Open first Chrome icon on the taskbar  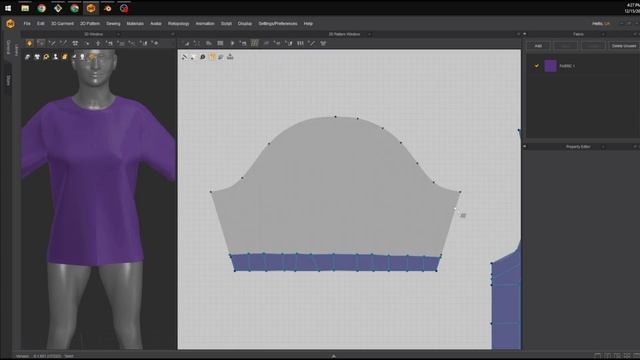(42, 8)
